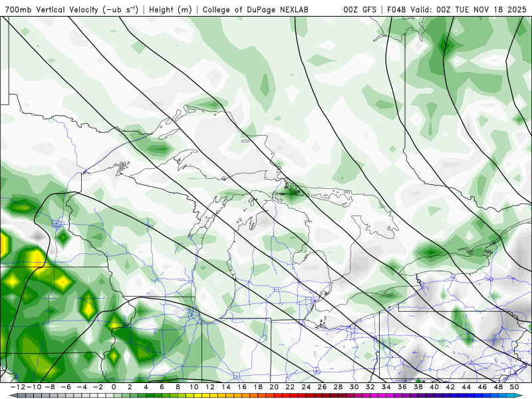Click the yellow colorbar swatch below 10
The image size is (532, 399).
click(x=198, y=396)
